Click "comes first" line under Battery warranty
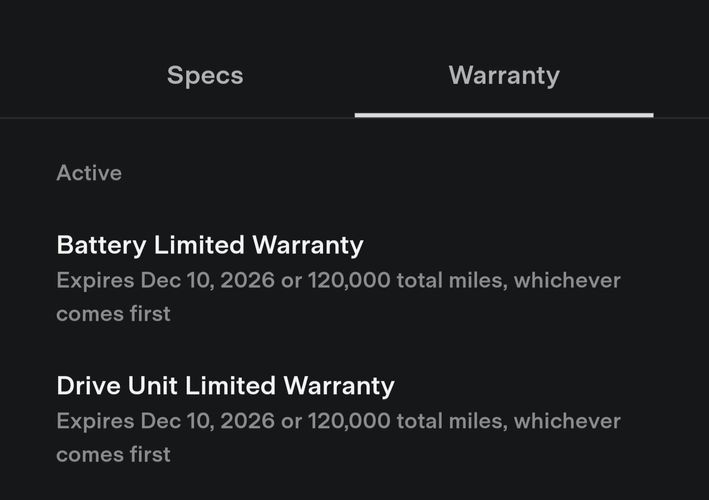Image resolution: width=709 pixels, height=500 pixels. (113, 314)
